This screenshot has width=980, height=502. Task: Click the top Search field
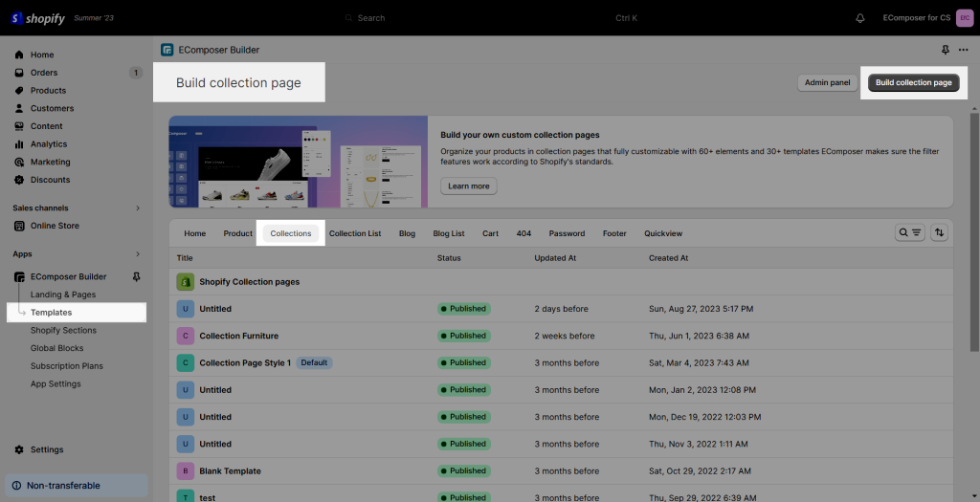coord(491,18)
